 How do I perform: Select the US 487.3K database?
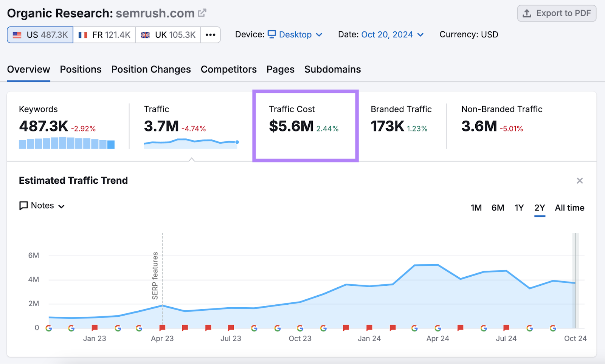[40, 35]
